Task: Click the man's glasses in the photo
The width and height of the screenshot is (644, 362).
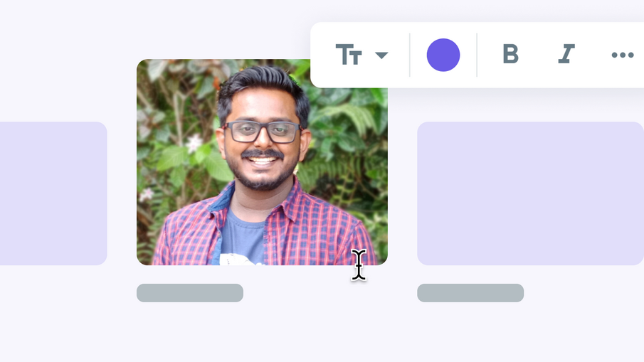Action: point(262,132)
